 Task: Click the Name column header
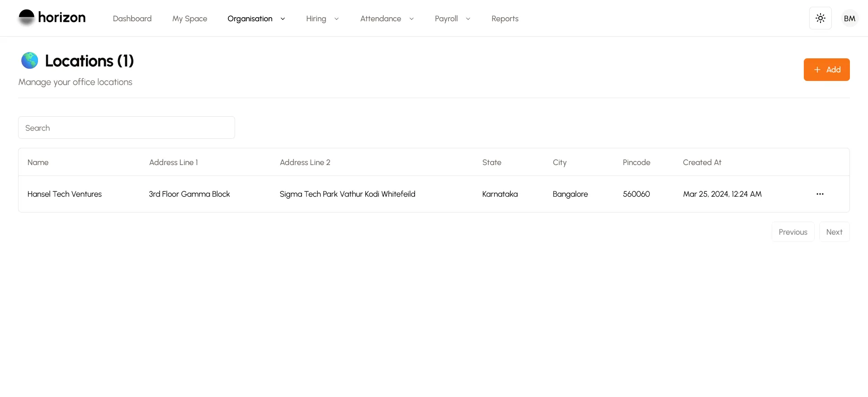click(38, 162)
